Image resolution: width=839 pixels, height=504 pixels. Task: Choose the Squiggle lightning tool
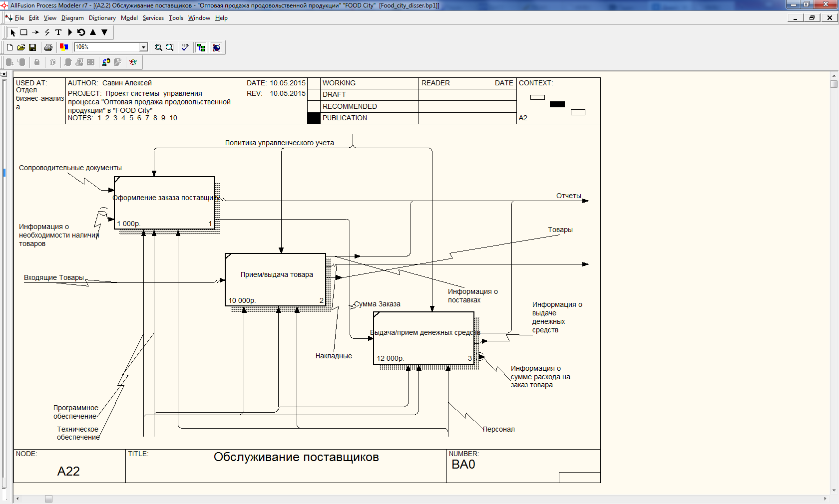coord(47,32)
